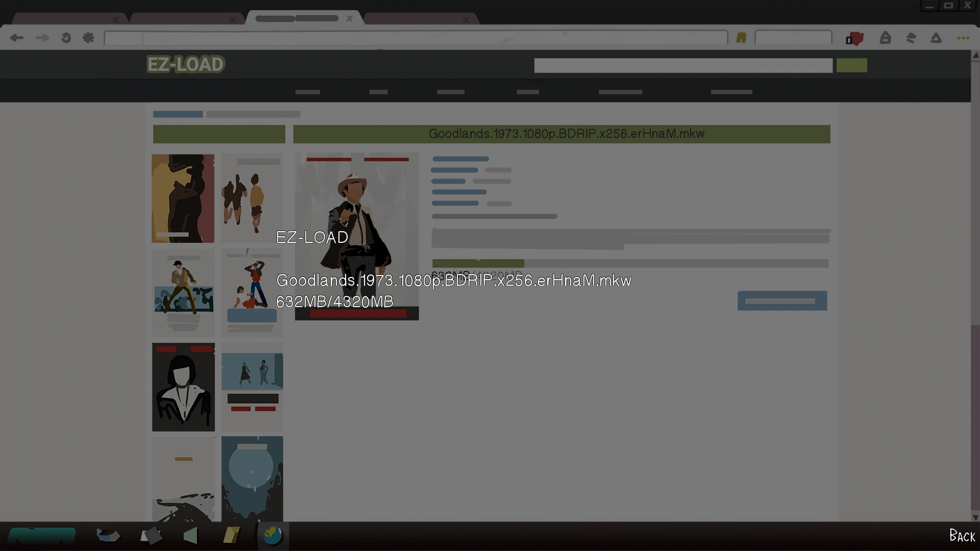Viewport: 980px width, 551px height.
Task: Click the EZ-LOAD site logo
Action: point(186,64)
